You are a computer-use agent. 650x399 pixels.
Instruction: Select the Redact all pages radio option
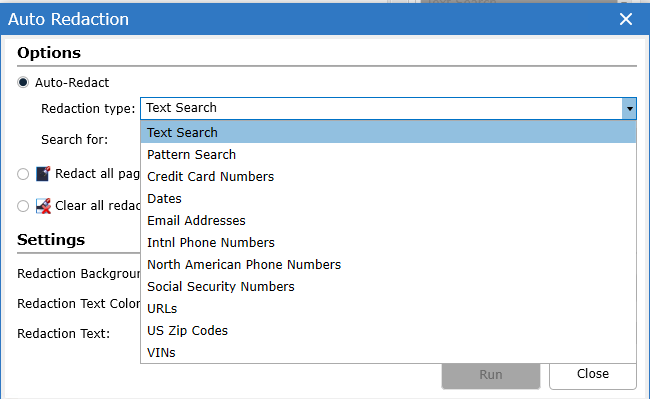23,174
